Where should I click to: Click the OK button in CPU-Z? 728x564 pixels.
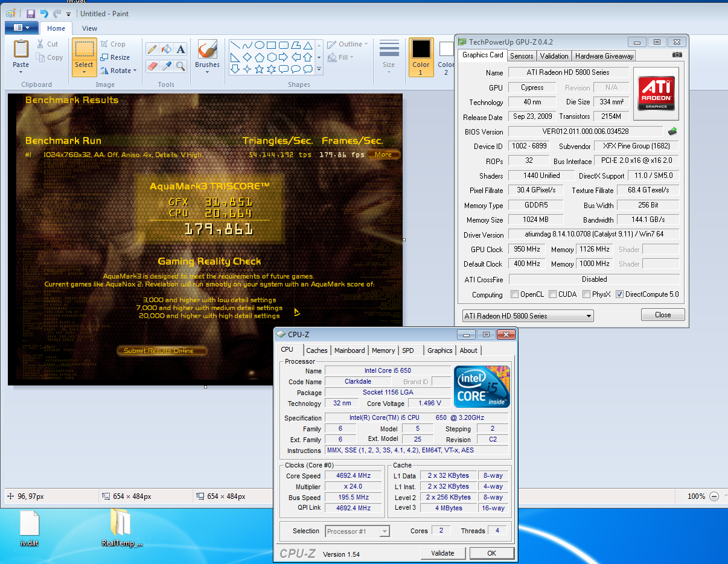[x=491, y=553]
